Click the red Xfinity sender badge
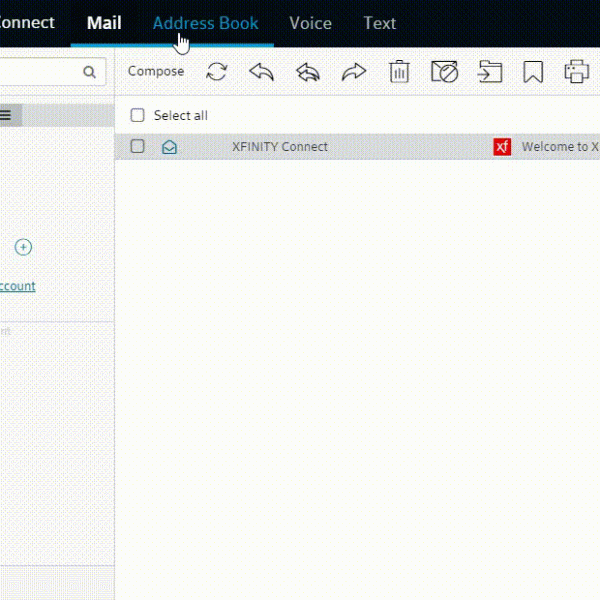 [502, 147]
